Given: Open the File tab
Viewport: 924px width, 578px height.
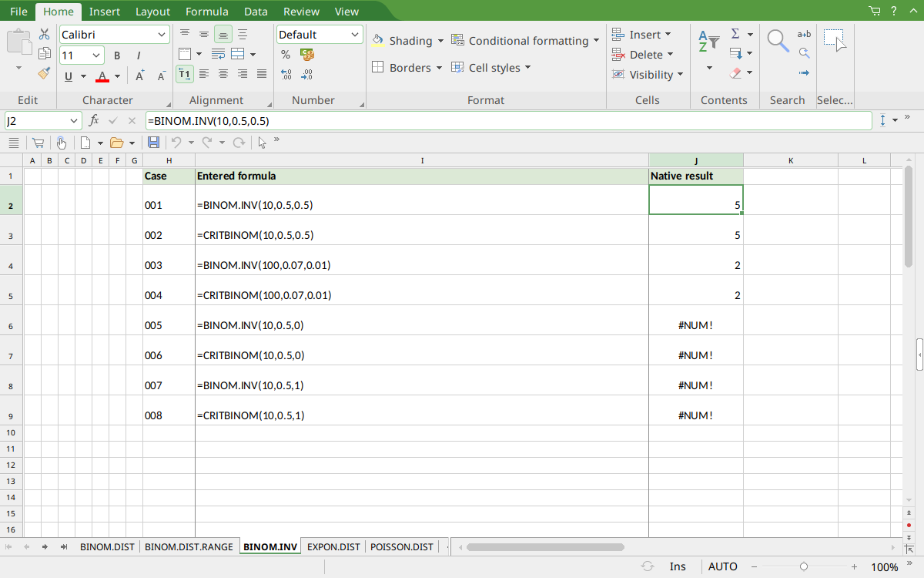Looking at the screenshot, I should pos(18,12).
